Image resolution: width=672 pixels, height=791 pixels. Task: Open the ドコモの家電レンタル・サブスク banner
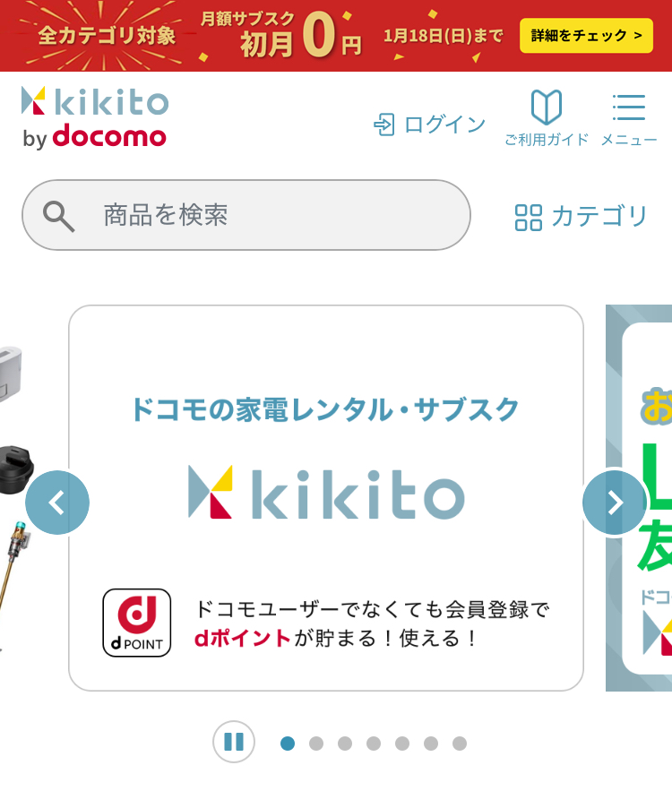[x=326, y=498]
